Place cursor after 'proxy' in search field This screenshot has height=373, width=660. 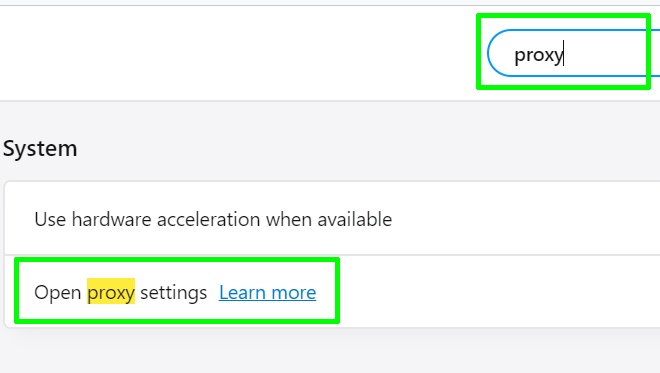pos(564,54)
